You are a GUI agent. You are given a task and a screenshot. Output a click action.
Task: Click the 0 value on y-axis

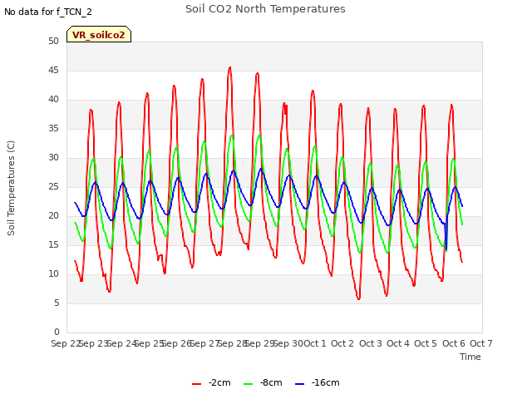pyautogui.click(x=57, y=332)
